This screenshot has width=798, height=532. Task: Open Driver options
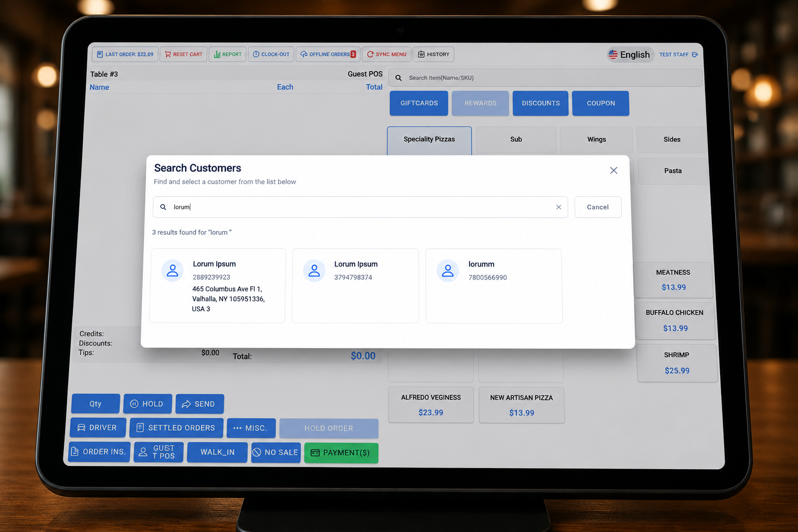click(x=98, y=428)
